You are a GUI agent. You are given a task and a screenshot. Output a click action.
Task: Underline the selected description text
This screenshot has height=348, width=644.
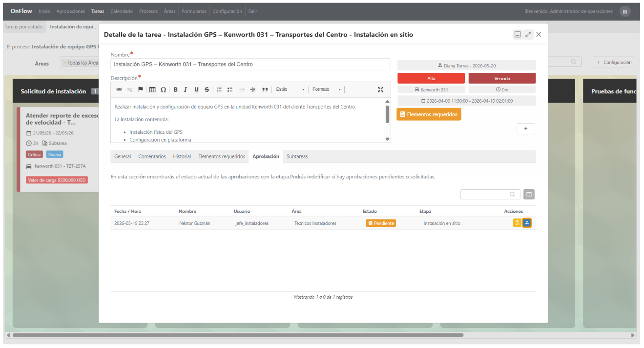point(196,89)
